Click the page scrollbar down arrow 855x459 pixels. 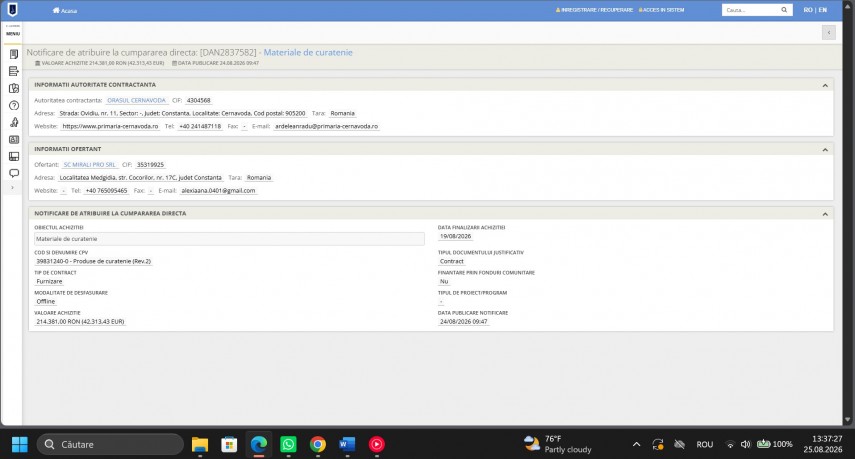pos(847,420)
